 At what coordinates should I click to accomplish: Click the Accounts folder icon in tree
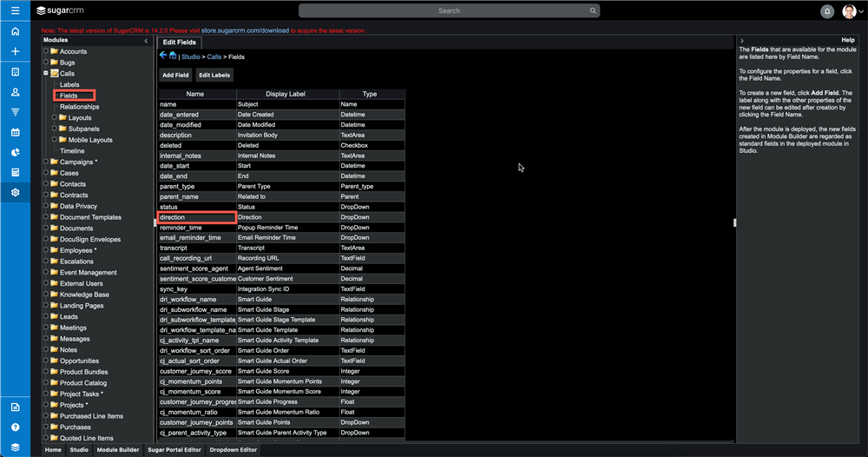54,51
